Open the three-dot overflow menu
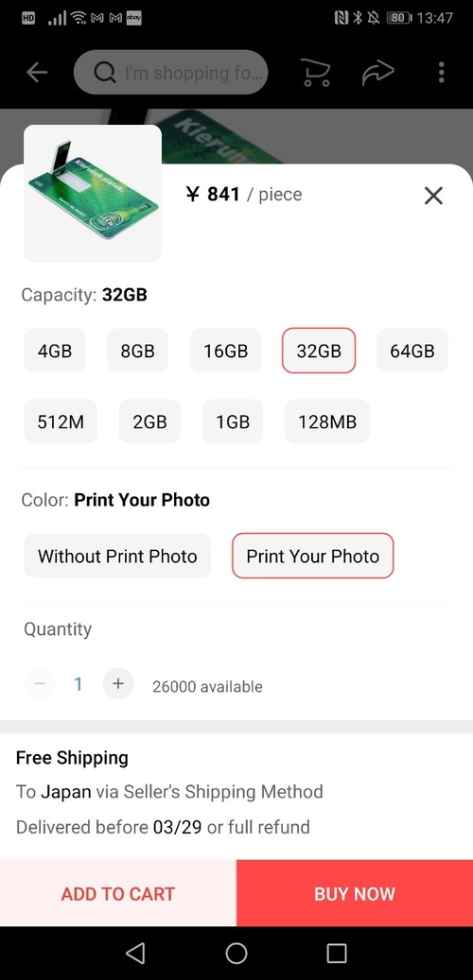 [441, 73]
